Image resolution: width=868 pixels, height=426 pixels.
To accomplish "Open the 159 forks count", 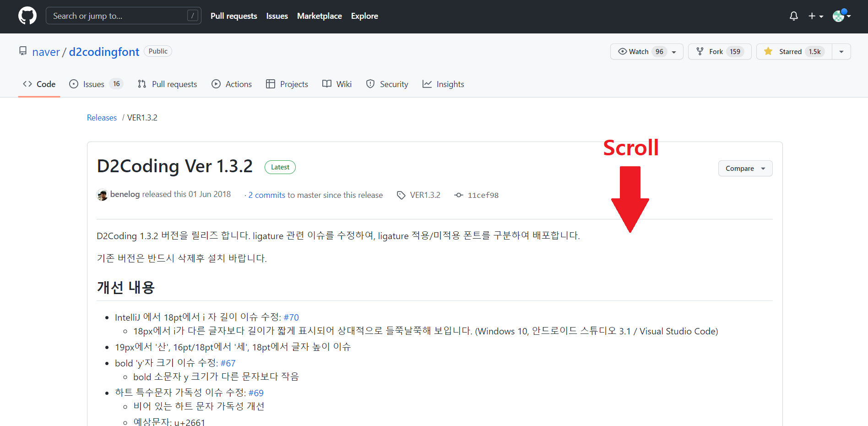I will point(735,51).
